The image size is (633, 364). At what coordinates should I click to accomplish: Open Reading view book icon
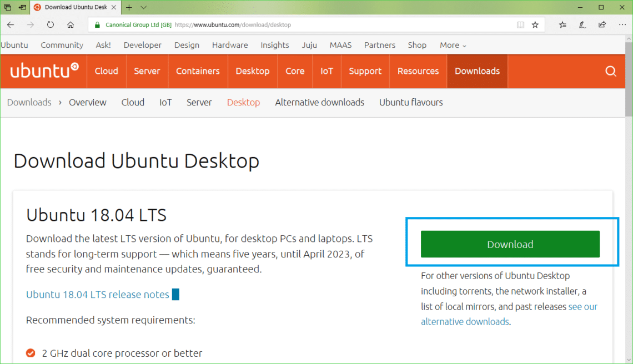pyautogui.click(x=520, y=25)
